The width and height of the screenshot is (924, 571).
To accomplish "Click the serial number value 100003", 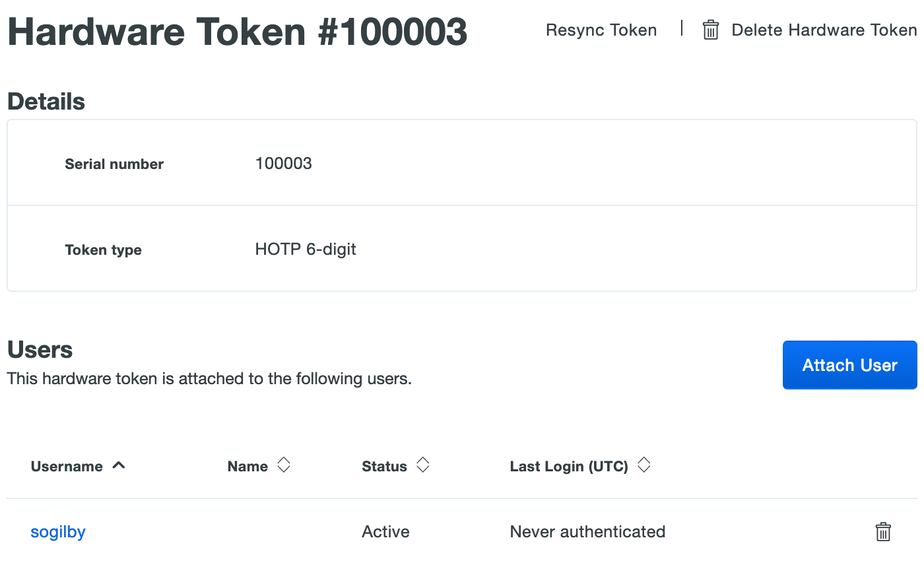I will tap(283, 164).
